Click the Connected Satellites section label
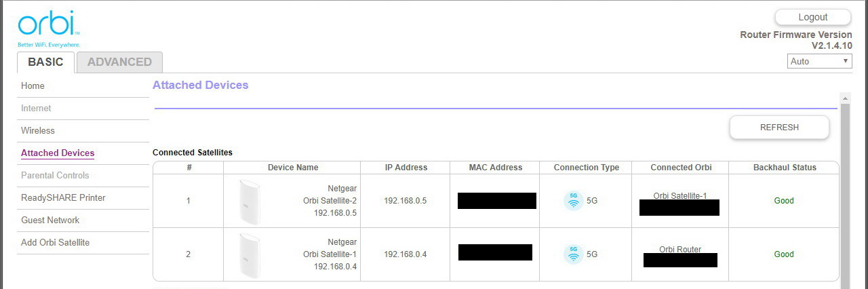The image size is (868, 289). point(193,153)
